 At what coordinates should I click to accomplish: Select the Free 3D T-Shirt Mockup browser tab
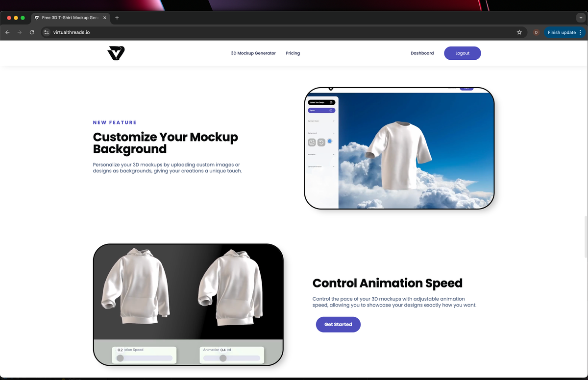(70, 18)
